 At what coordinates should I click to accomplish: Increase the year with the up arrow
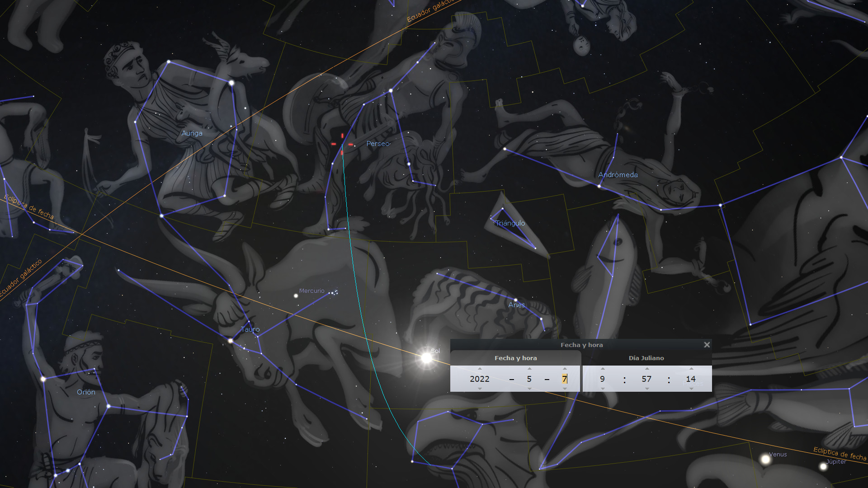tap(480, 369)
